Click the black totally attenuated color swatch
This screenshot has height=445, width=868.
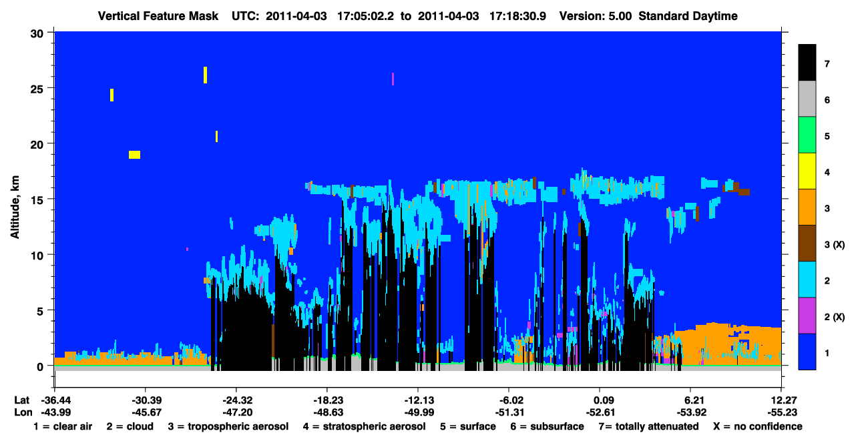807,63
